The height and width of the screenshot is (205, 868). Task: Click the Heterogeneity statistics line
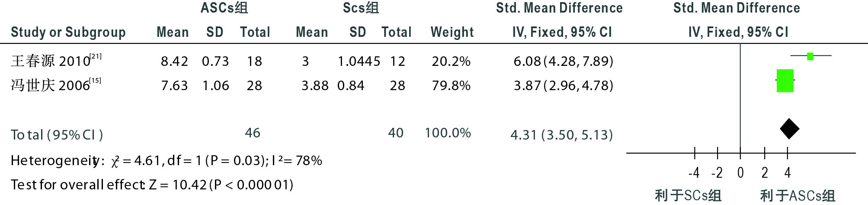click(167, 161)
